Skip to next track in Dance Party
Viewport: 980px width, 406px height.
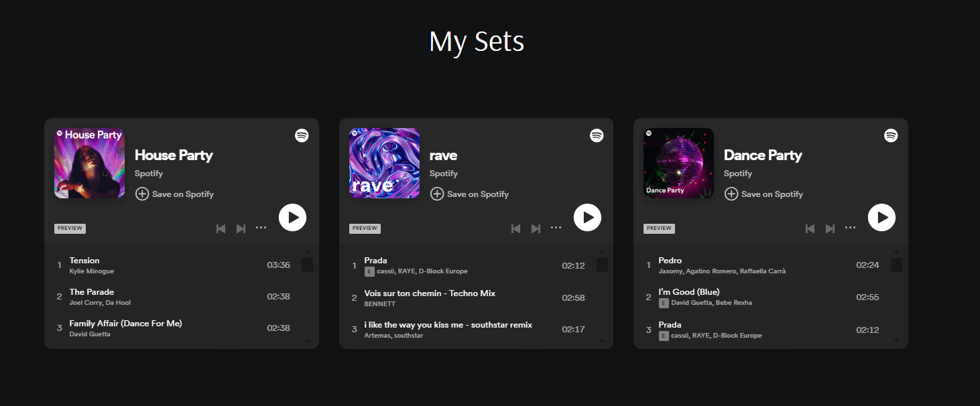pos(830,228)
